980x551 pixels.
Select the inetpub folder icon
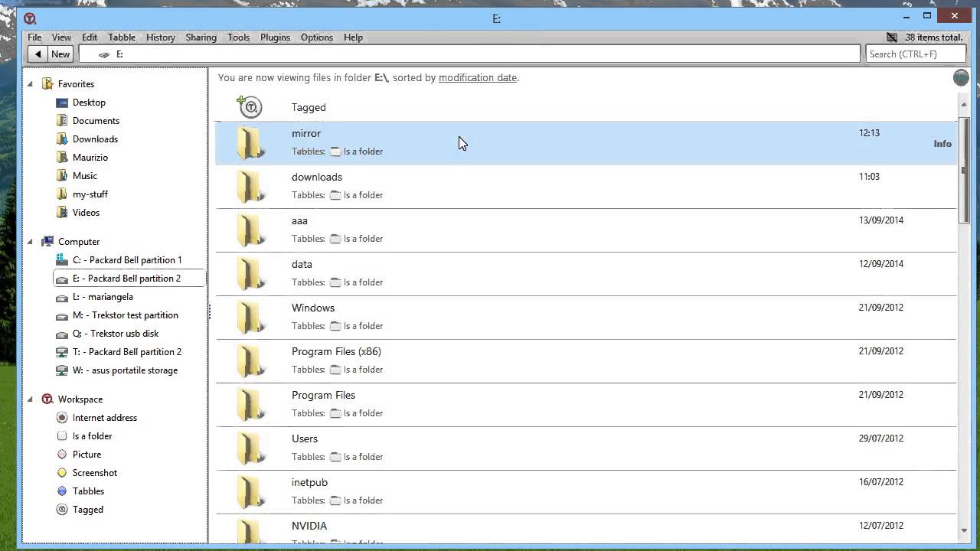(x=250, y=492)
